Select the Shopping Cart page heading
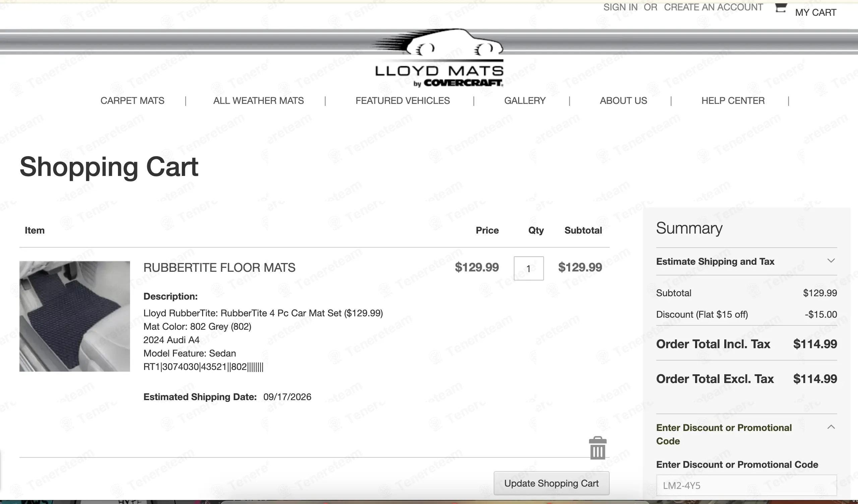 [109, 167]
